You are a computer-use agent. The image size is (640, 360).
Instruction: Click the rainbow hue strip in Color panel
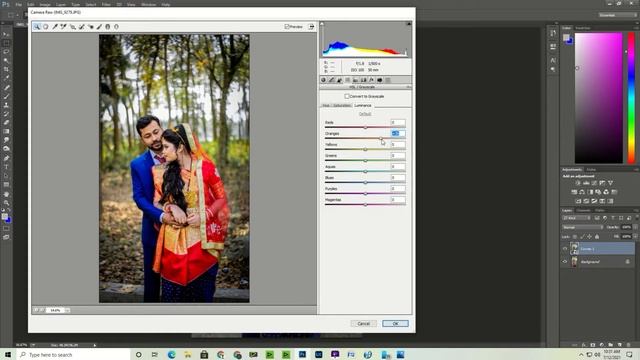pos(631,98)
